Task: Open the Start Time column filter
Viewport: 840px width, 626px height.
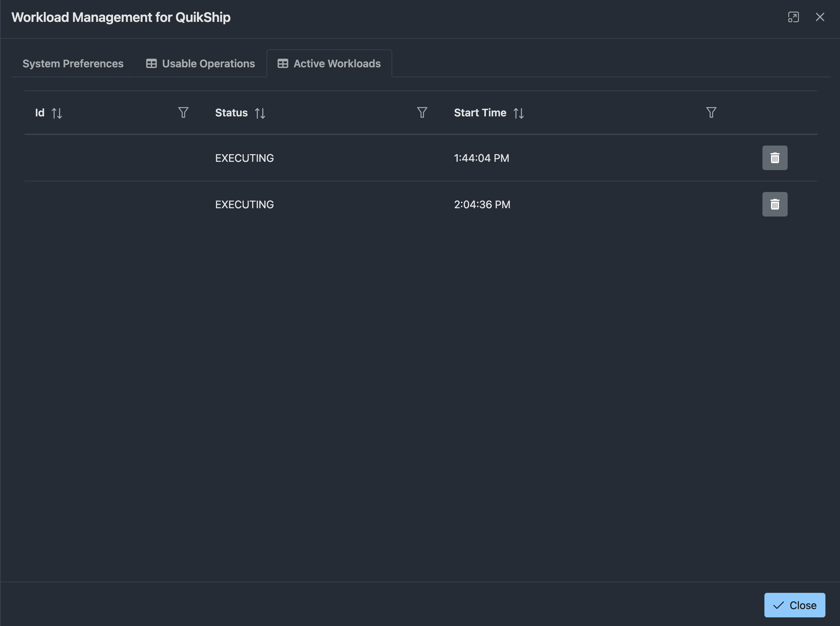Action: click(x=711, y=112)
